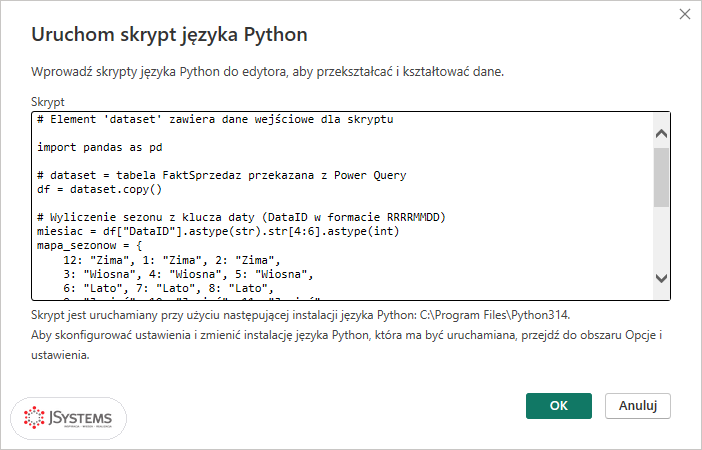Cancel the dialog with Anuluj button
702x450 pixels.
coord(638,406)
